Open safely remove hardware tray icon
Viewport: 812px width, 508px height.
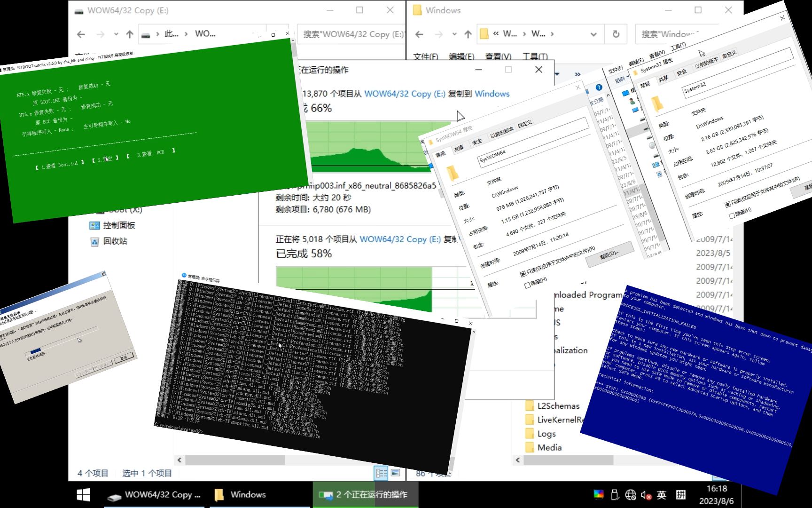tap(615, 494)
